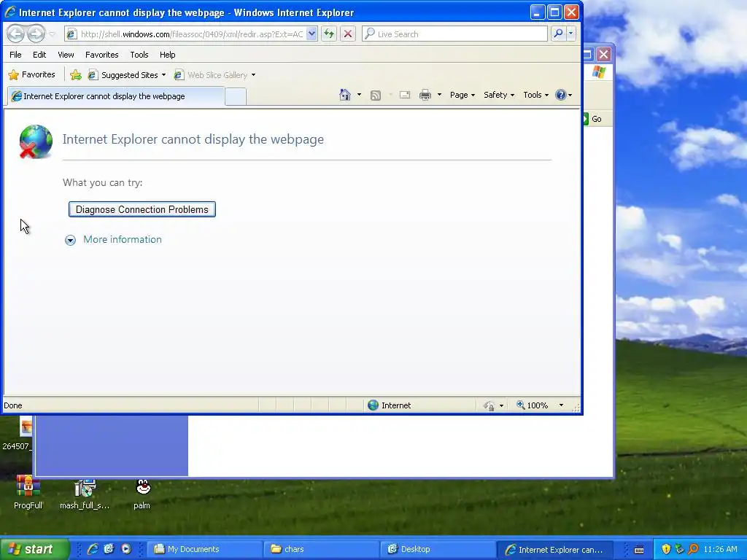Open the ProgFull desktop archive icon
This screenshot has width=747, height=560.
pyautogui.click(x=28, y=492)
